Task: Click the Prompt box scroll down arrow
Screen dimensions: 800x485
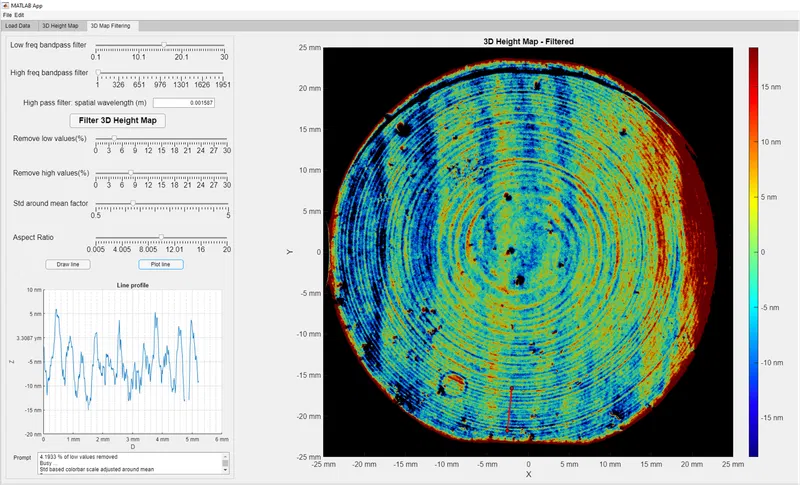Action: point(226,470)
